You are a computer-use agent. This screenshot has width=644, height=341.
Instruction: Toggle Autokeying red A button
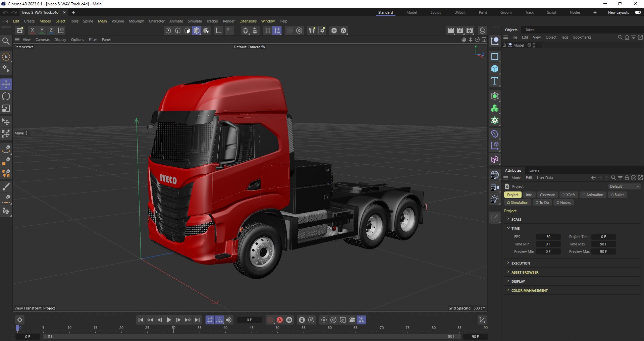[x=280, y=320]
